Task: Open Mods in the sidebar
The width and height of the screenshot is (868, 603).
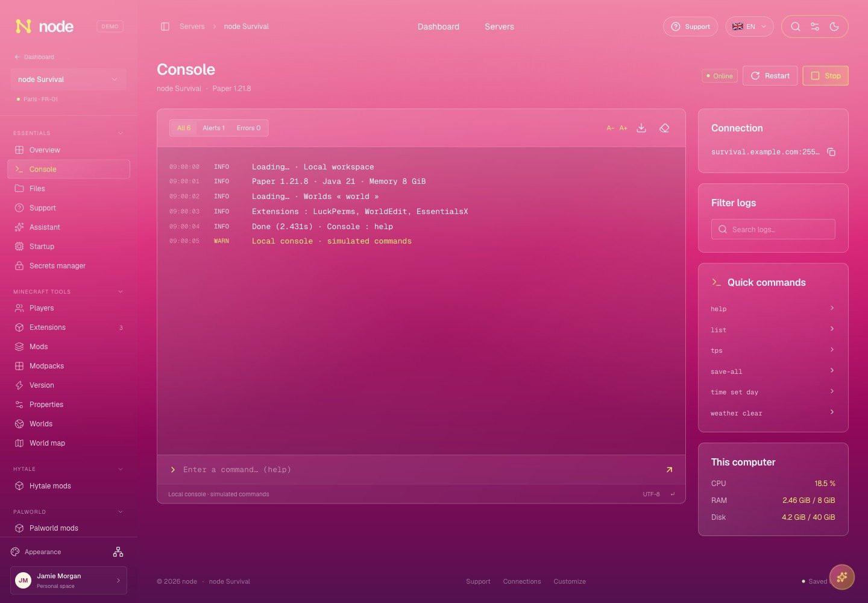Action: click(x=69, y=347)
